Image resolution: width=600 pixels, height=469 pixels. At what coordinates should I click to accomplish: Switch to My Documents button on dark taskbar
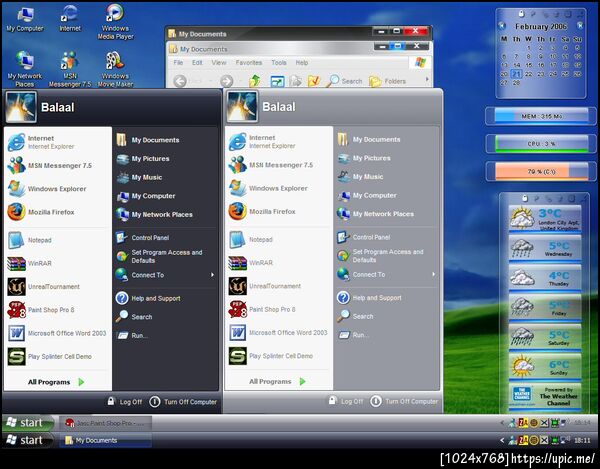click(x=105, y=440)
